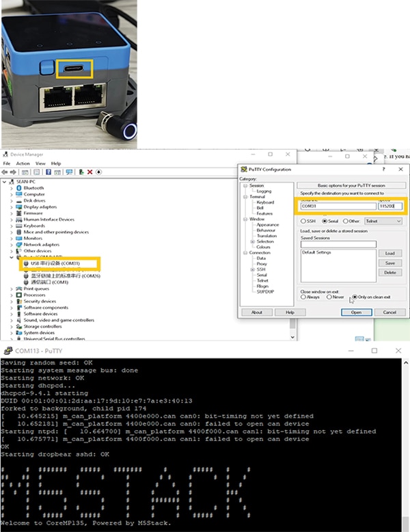The height and width of the screenshot is (532, 410).
Task: Click the Load button for saved sessions
Action: coord(389,253)
